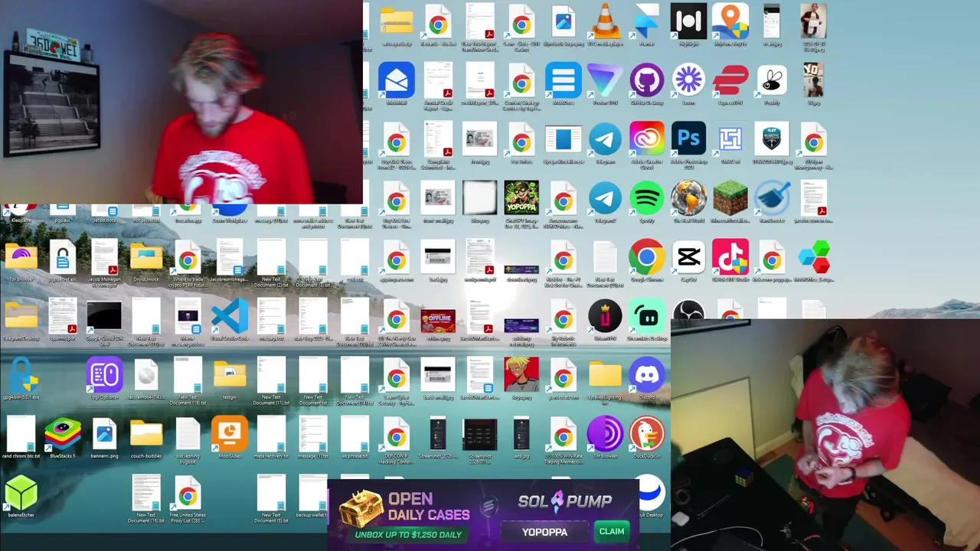
Task: Open the BlueStacks 5 shortcut
Action: point(63,434)
